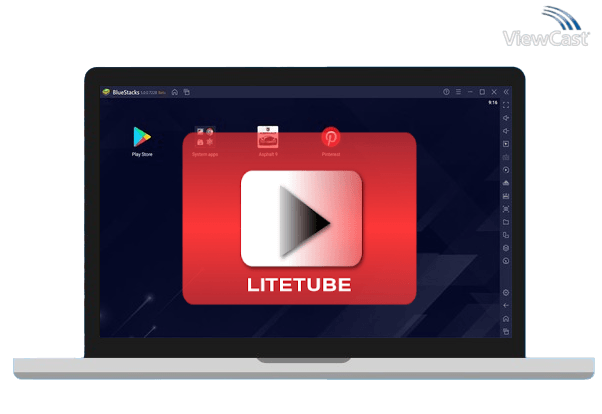Image resolution: width=602 pixels, height=414 pixels.
Task: Click the circular sidebar icon below layers
Action: (506, 261)
